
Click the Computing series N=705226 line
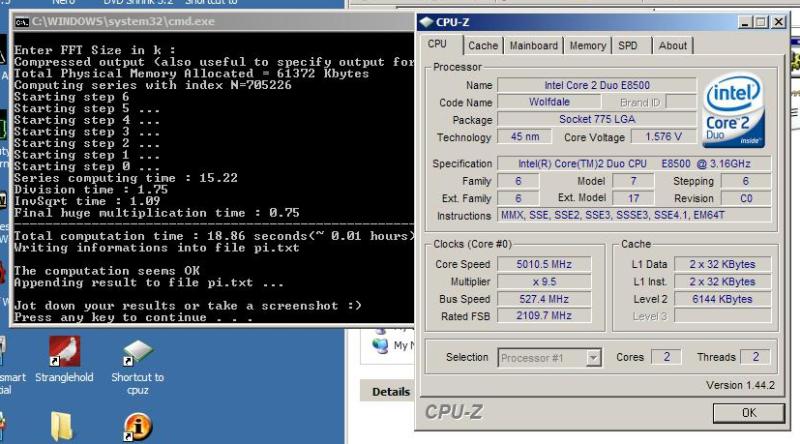click(153, 85)
